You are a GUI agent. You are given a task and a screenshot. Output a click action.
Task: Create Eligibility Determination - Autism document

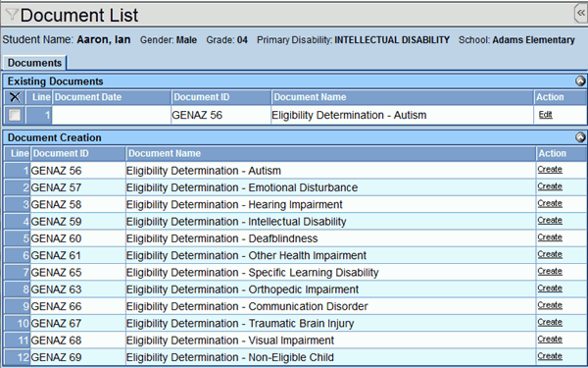550,170
